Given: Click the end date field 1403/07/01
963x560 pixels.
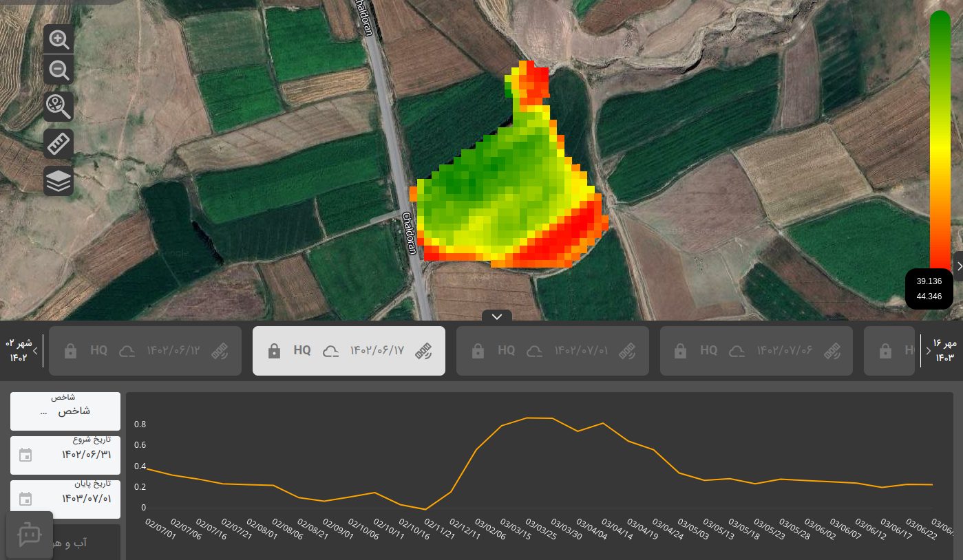Looking at the screenshot, I should point(65,499).
